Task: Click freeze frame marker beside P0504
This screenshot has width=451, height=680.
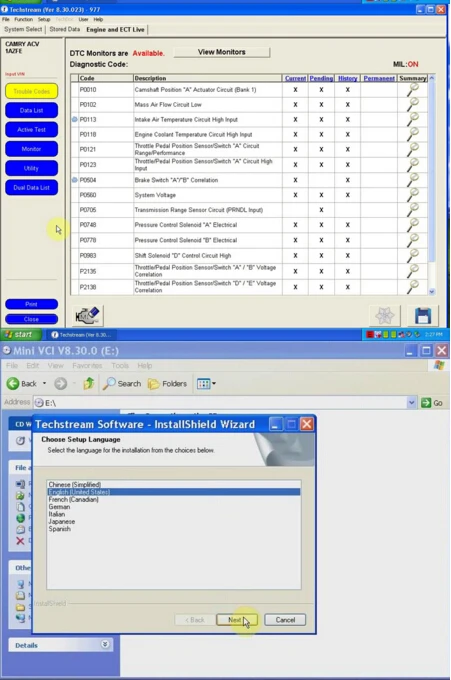Action: (x=75, y=180)
